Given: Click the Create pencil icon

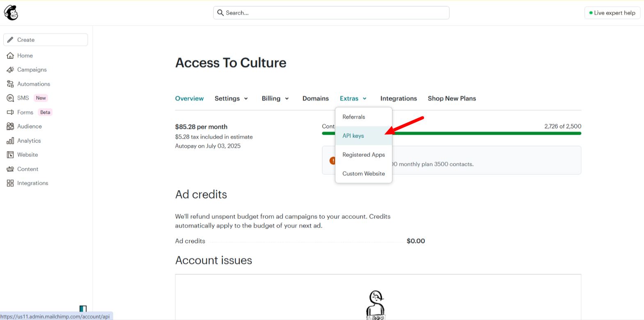Looking at the screenshot, I should pyautogui.click(x=10, y=40).
